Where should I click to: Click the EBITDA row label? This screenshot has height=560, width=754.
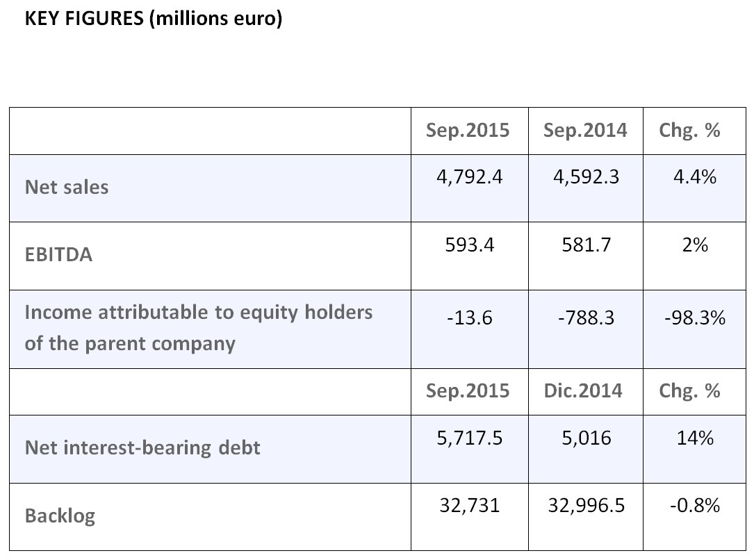coord(58,255)
